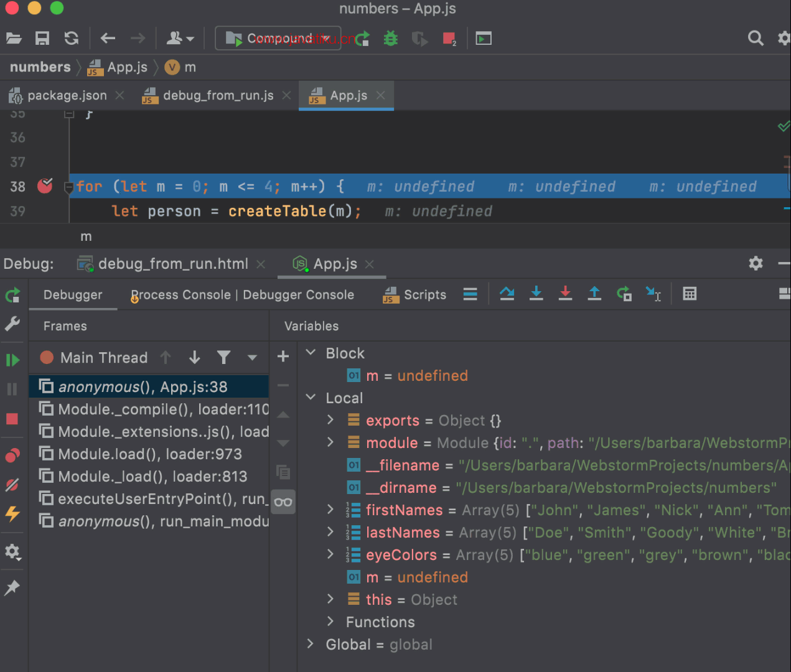Collapse the Local variables node
This screenshot has width=791, height=672.
pyautogui.click(x=311, y=398)
